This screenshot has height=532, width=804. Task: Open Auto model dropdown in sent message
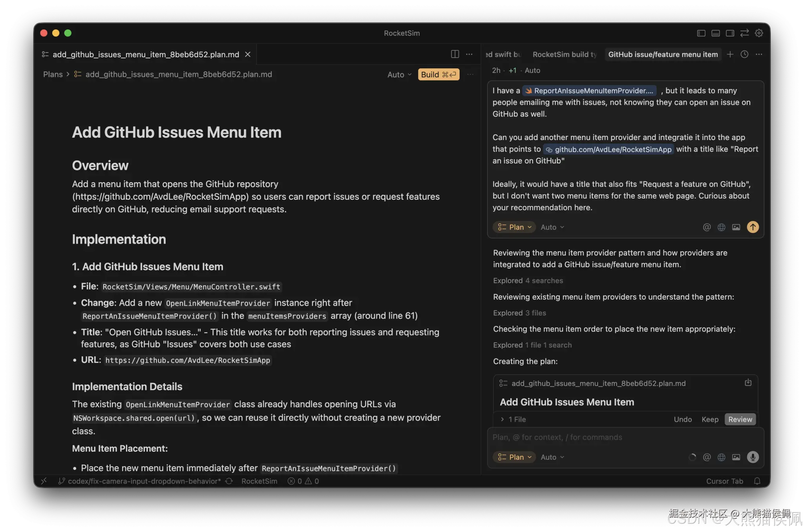click(x=552, y=227)
